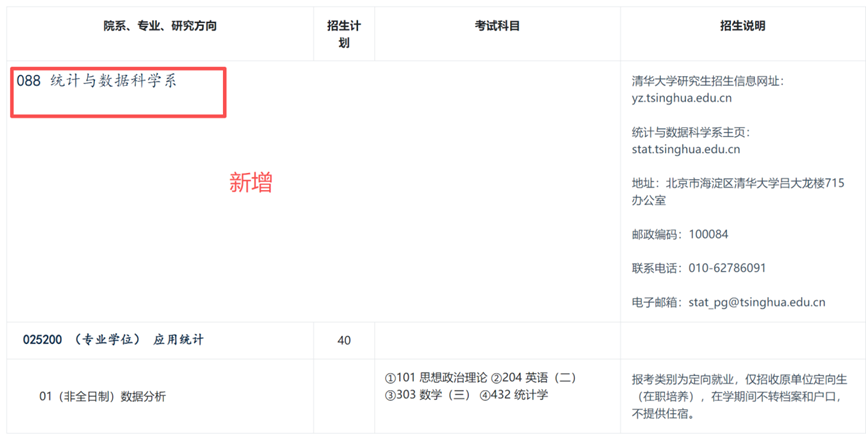Viewport: 868px width, 436px height.
Task: Click the phone number 010-62786091
Action: coord(728,268)
